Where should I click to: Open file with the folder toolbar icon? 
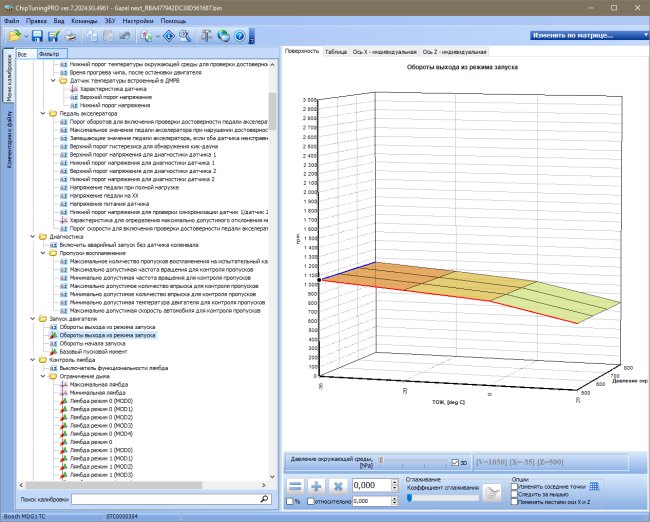click(x=15, y=36)
